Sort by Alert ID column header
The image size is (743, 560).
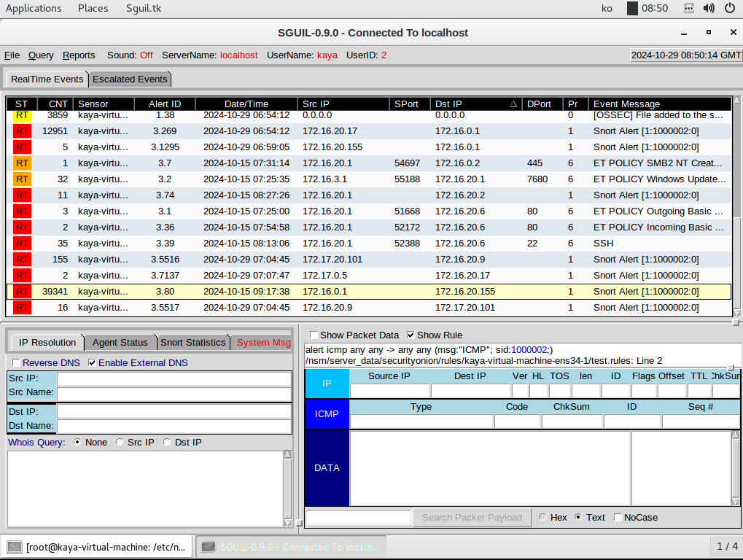click(165, 104)
